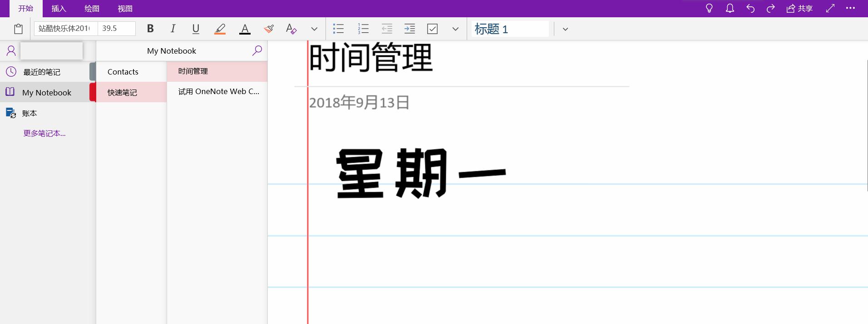Redo the last action
868x324 pixels.
(x=770, y=8)
